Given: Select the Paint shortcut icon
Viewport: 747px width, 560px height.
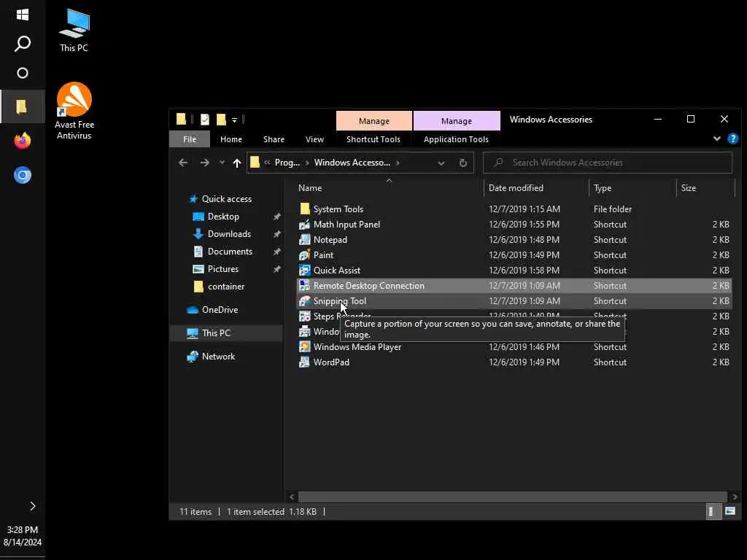Looking at the screenshot, I should pos(304,255).
